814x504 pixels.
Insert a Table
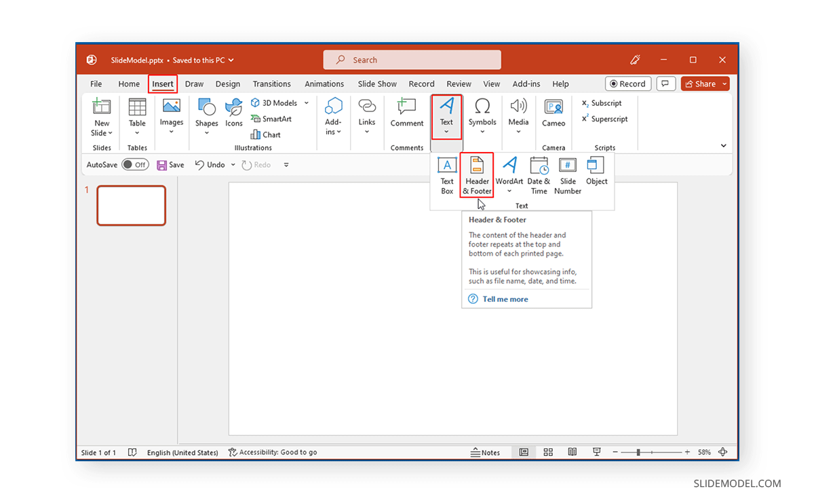(137, 115)
